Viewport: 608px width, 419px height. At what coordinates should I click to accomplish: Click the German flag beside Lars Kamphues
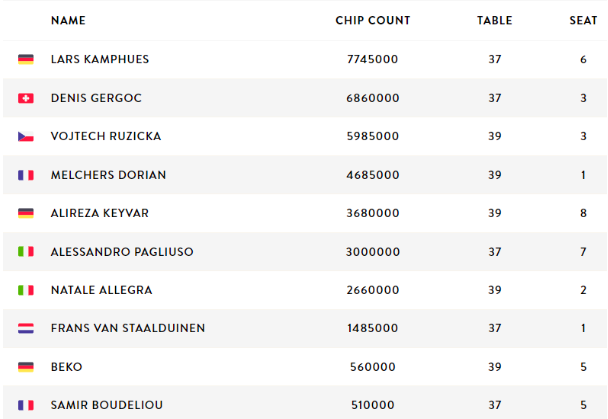26,60
